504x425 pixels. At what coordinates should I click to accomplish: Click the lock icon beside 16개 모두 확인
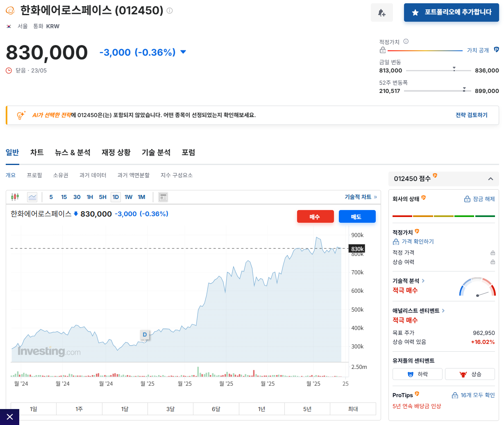click(x=455, y=396)
